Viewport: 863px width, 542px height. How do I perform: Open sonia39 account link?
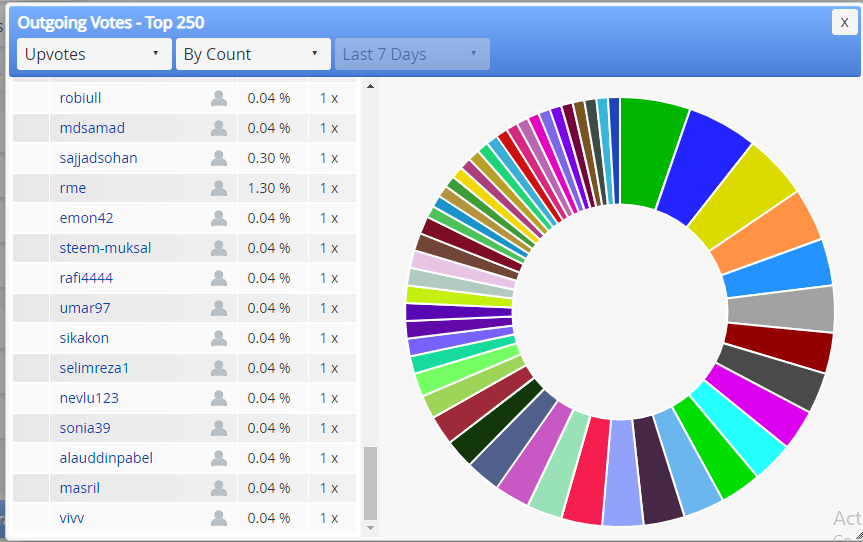85,428
